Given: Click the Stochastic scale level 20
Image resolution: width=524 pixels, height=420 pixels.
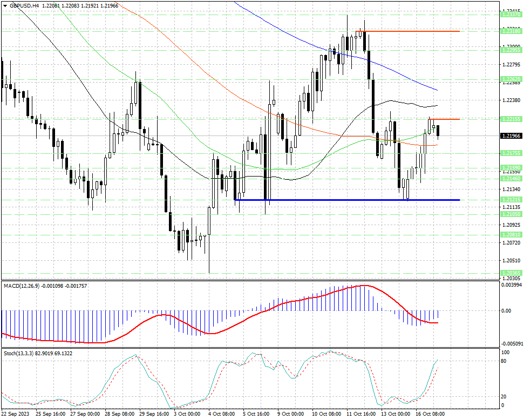Looking at the screenshot, I should pos(504,397).
